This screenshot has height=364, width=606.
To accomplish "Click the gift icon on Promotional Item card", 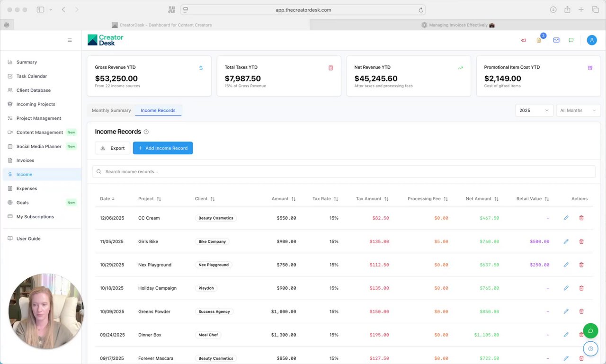I will (590, 68).
